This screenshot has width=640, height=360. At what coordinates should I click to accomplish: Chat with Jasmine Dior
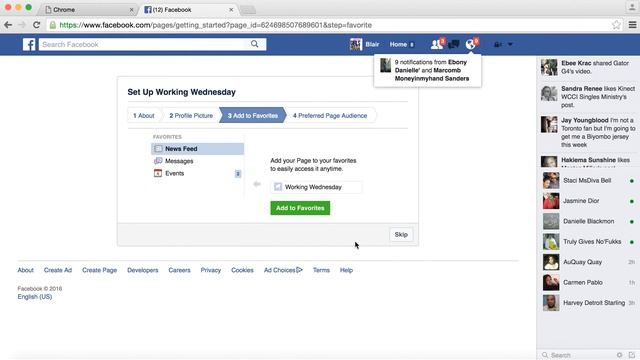pyautogui.click(x=588, y=201)
